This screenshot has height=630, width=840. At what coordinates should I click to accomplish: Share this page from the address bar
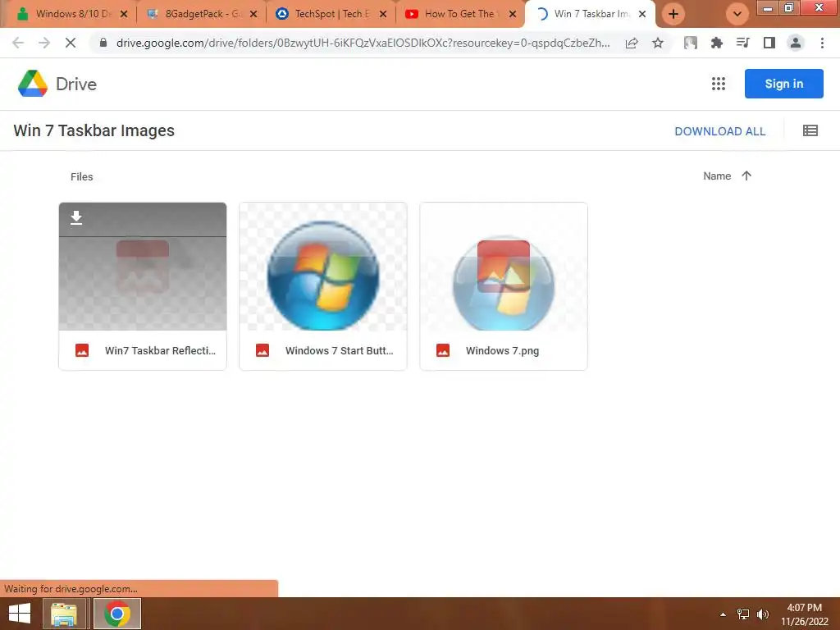pyautogui.click(x=632, y=43)
